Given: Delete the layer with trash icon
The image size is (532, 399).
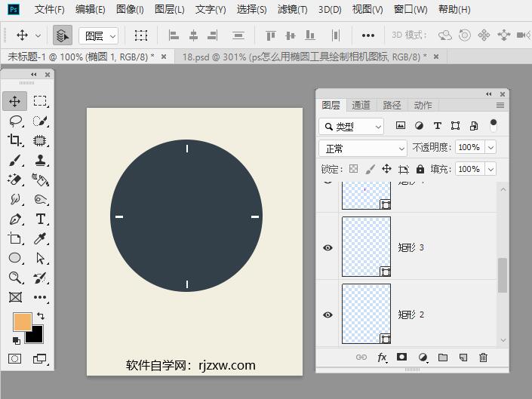Looking at the screenshot, I should (483, 358).
